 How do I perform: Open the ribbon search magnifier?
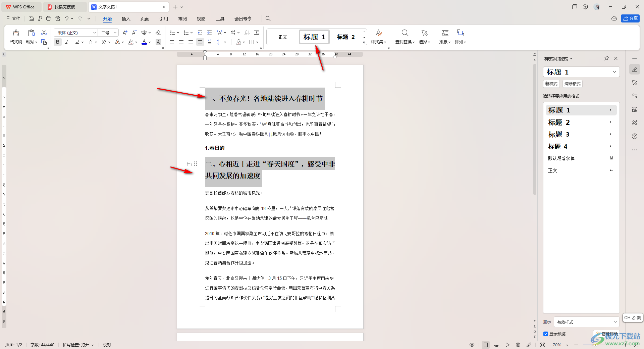point(268,18)
